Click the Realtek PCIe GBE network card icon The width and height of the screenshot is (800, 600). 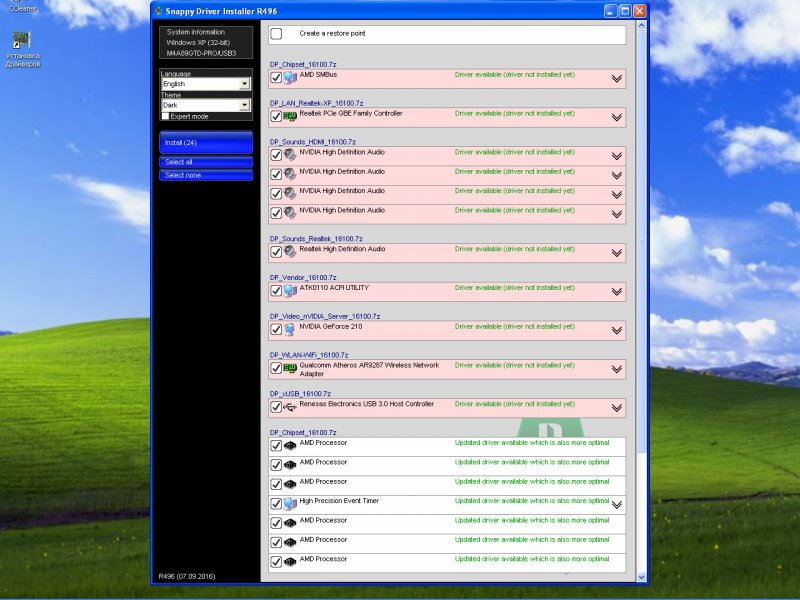click(290, 117)
